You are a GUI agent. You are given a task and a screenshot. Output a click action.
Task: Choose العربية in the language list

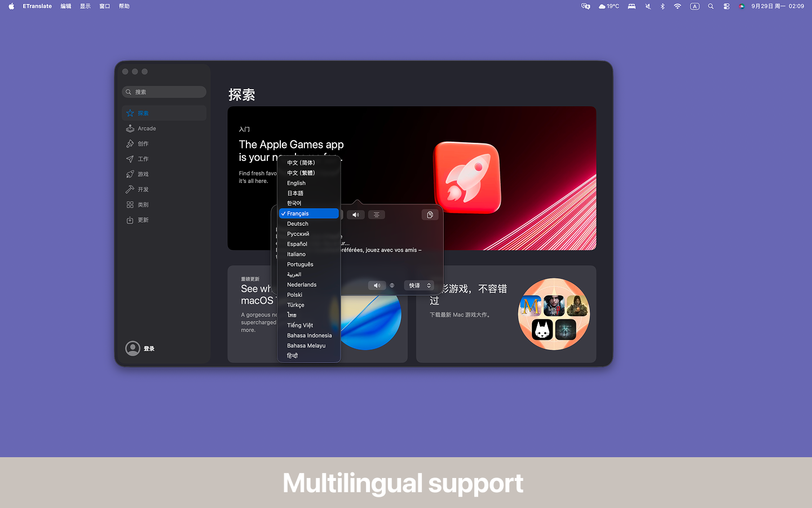[309, 274]
